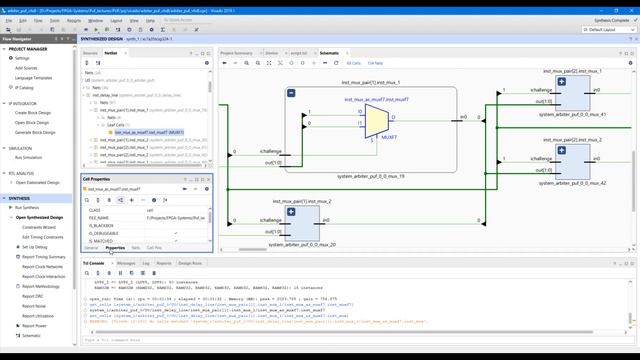Viewport: 640px width, 360px height.
Task: Open the Reports menu
Action: 74,20
